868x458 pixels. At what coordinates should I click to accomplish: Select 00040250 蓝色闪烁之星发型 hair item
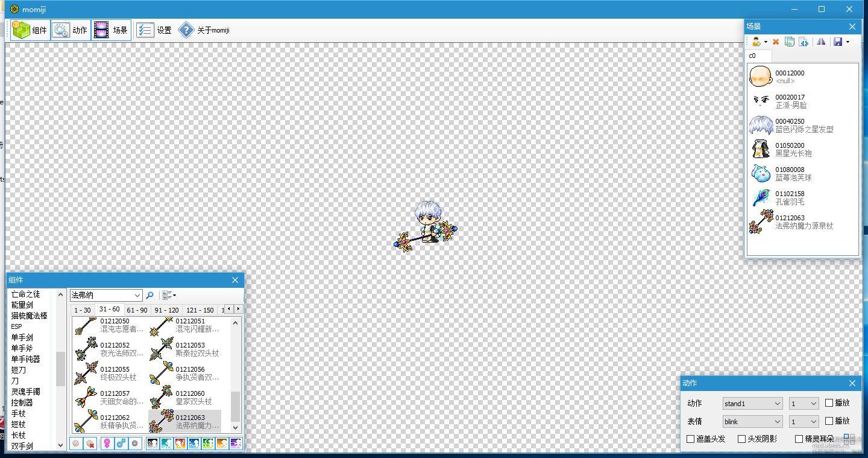point(802,125)
